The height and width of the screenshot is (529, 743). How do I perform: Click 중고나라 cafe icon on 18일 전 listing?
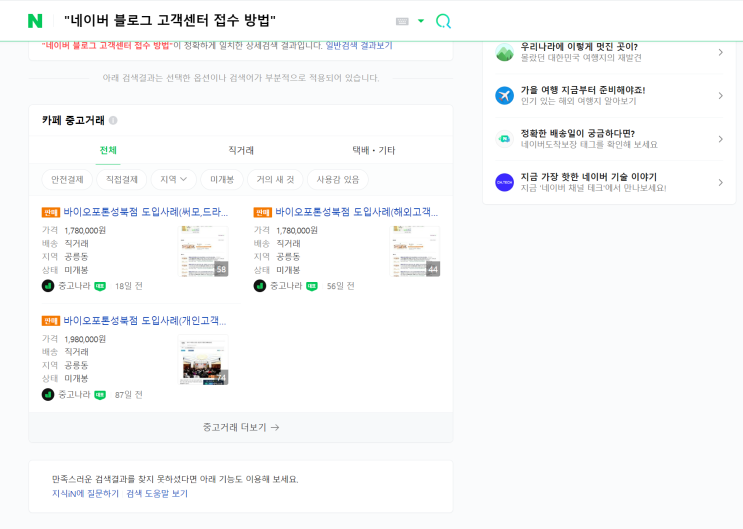pos(48,286)
